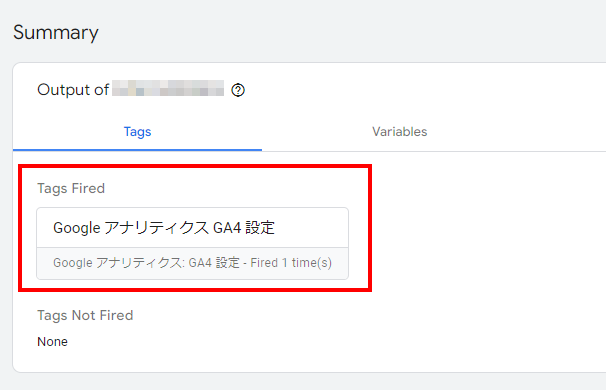Select the Tags tab
606x390 pixels.
(137, 132)
